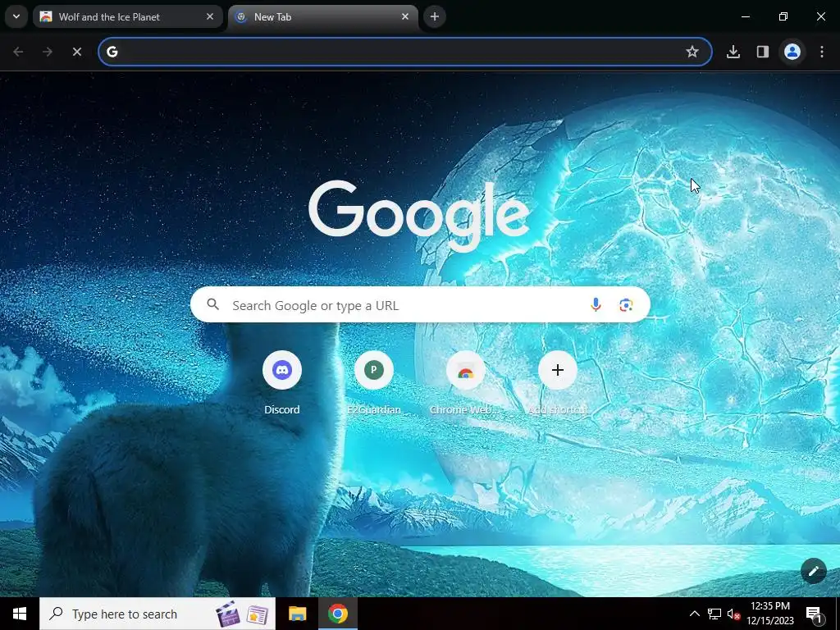Screen dimensions: 840x630
Task: Click the Search Google or type a URL box
Action: click(x=420, y=305)
